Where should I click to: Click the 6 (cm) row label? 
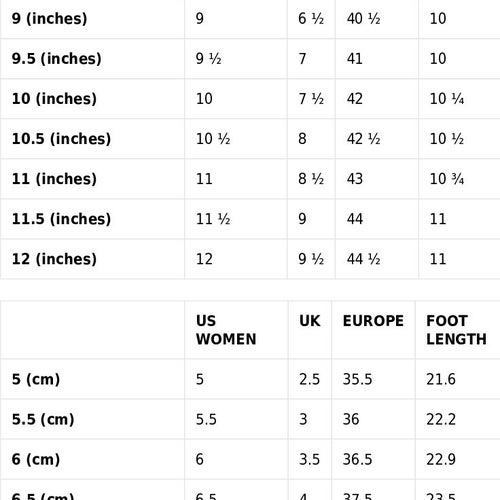point(36,459)
